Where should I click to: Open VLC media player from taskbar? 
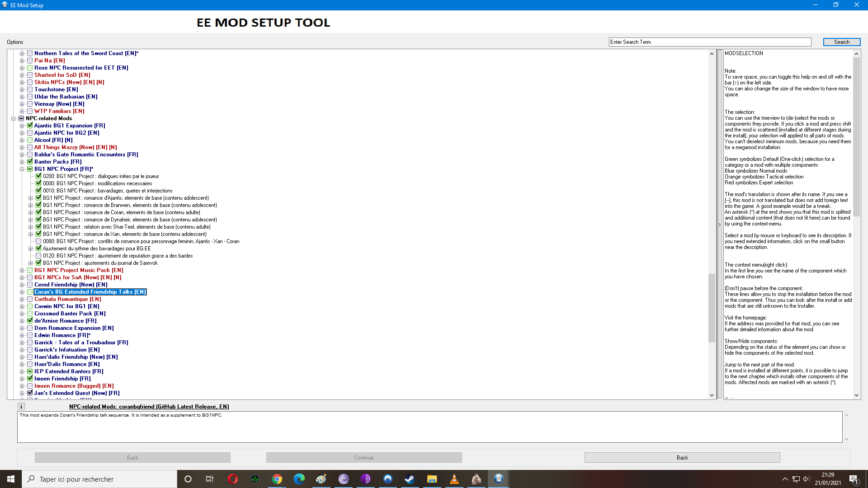tap(454, 479)
